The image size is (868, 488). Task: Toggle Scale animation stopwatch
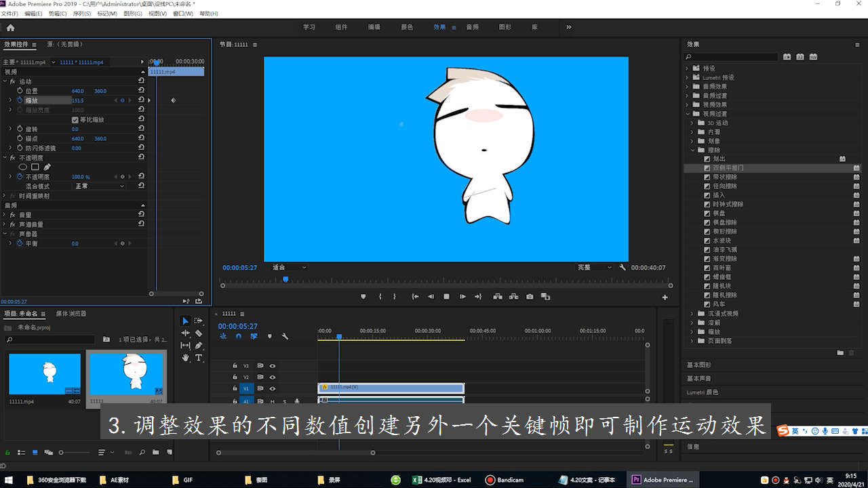pyautogui.click(x=20, y=100)
